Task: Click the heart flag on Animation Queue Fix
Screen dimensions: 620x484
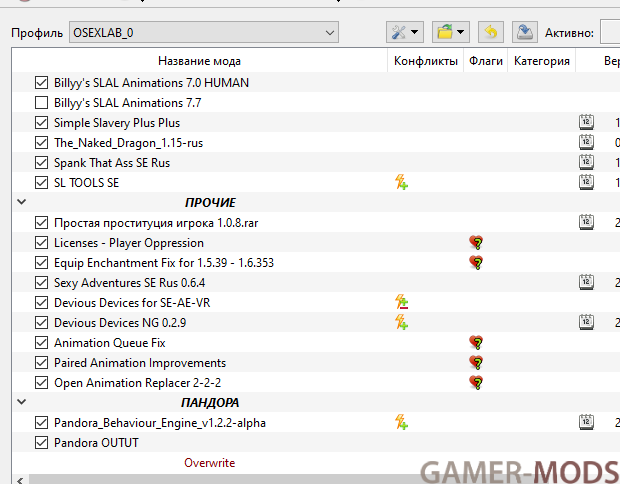Action: (476, 342)
